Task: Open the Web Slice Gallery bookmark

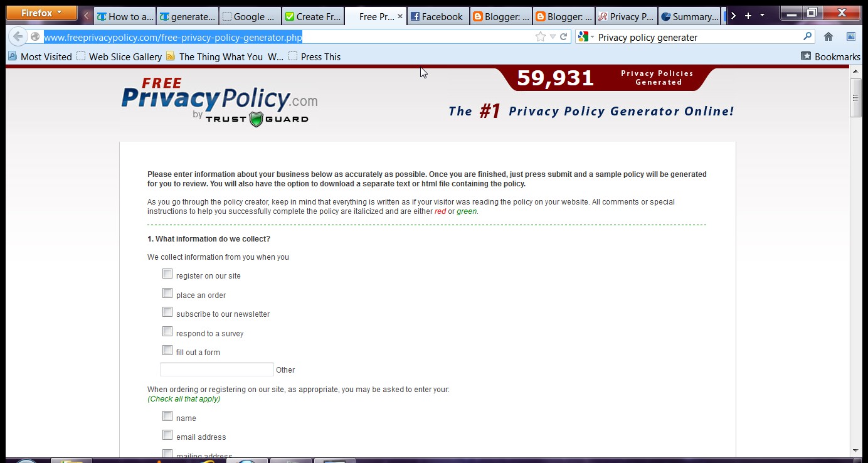Action: pos(119,56)
